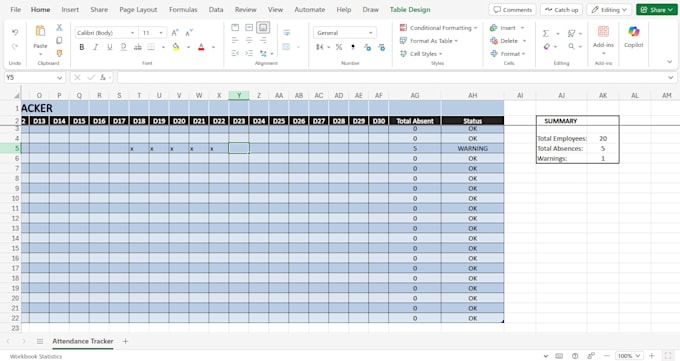Click the Paste clipboard icon
The image size is (680, 361).
pos(40,31)
